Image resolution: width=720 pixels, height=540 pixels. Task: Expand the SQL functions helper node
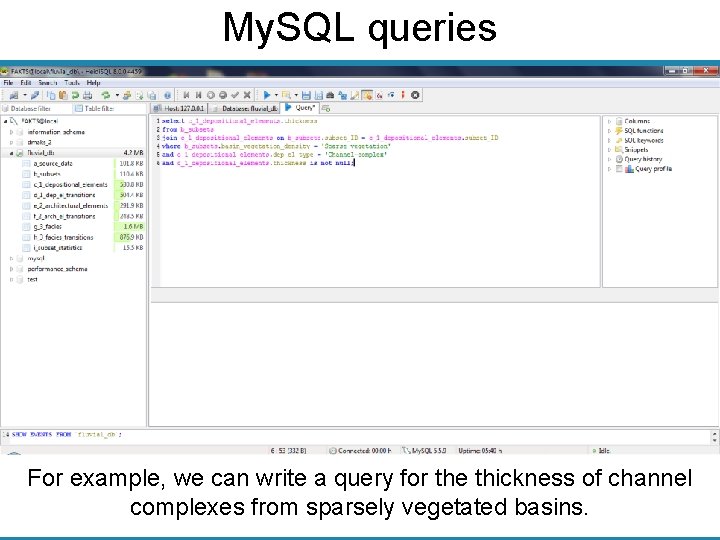tap(609, 131)
